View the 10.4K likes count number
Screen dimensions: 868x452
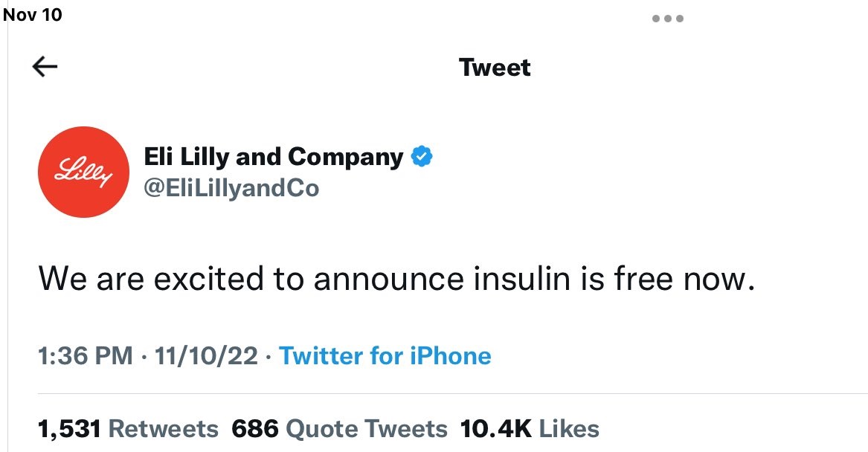[495, 429]
